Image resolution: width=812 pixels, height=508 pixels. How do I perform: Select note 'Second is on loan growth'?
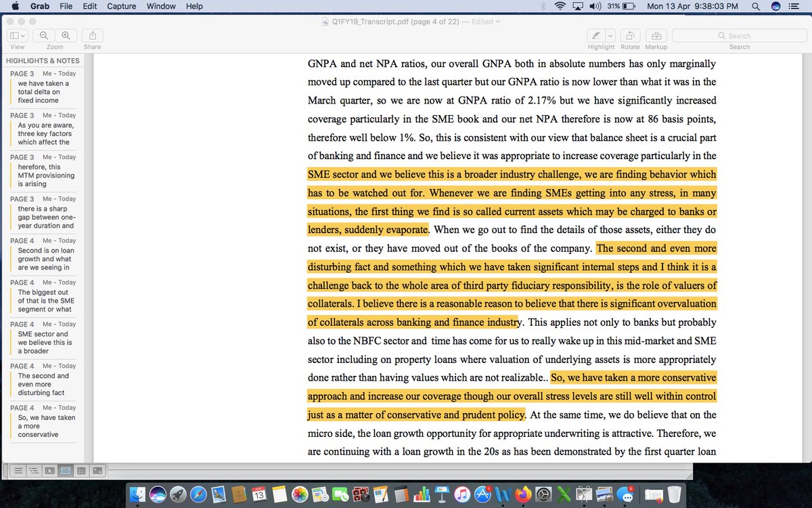tap(44, 255)
